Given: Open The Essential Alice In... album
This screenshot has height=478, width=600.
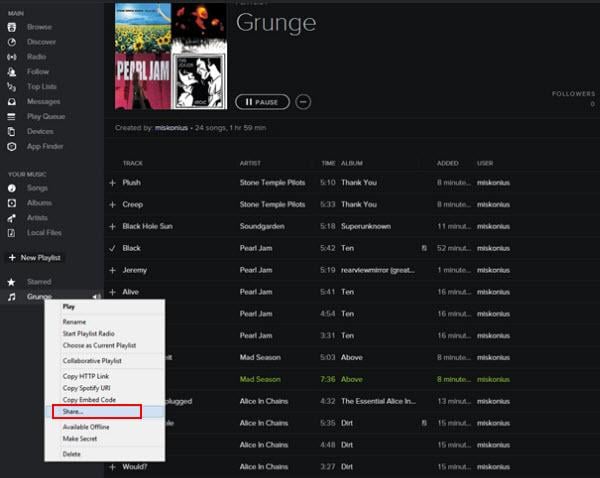Looking at the screenshot, I should point(378,401).
